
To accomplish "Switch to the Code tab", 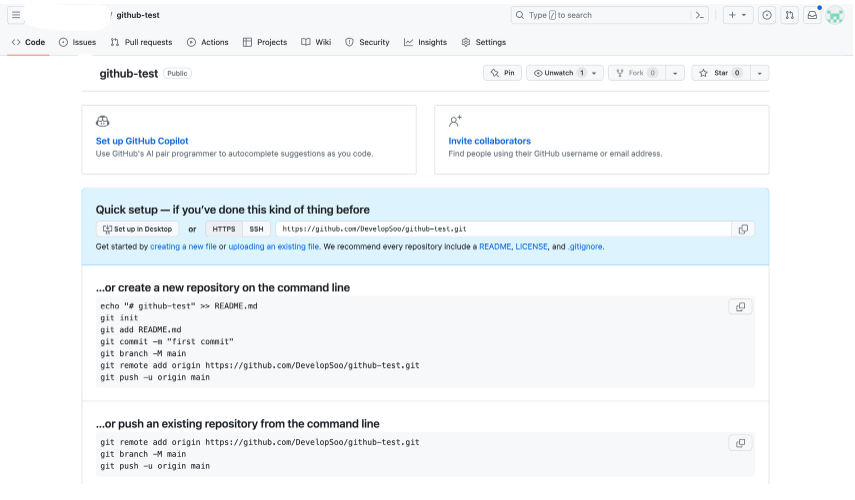I will (x=28, y=42).
